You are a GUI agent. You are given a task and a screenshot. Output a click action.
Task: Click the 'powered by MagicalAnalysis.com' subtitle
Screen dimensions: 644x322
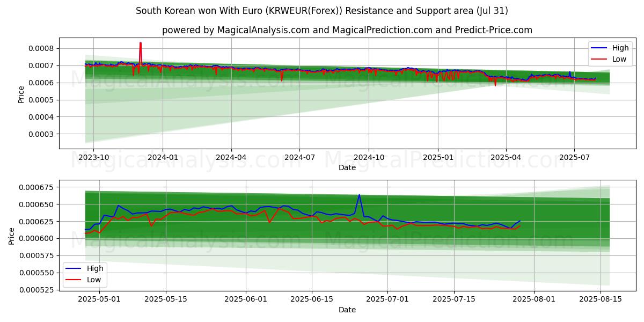point(347,30)
